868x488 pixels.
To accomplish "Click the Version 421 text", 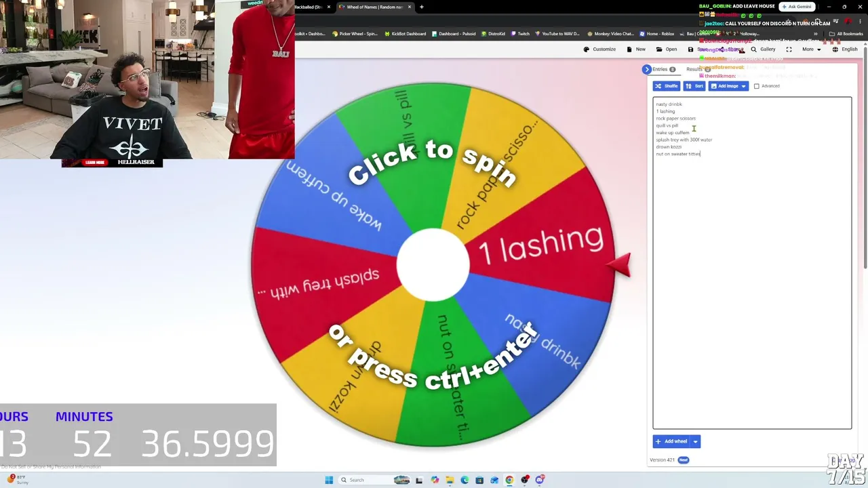I will pos(662,460).
